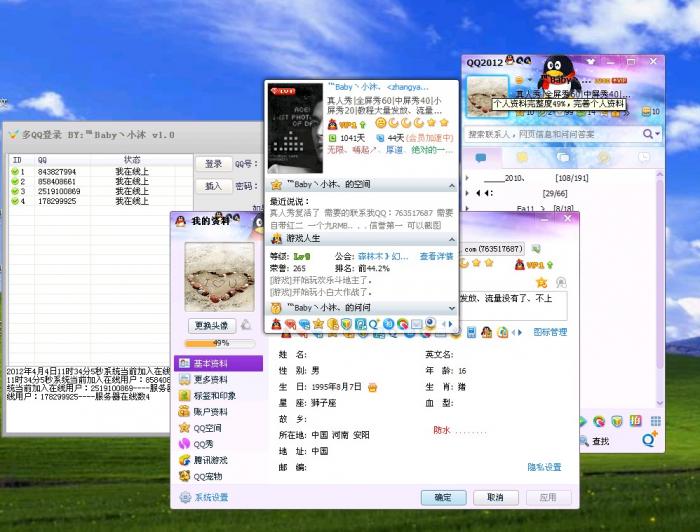
Task: Click the mail envelope icon in hover card icon row
Action: (x=416, y=324)
